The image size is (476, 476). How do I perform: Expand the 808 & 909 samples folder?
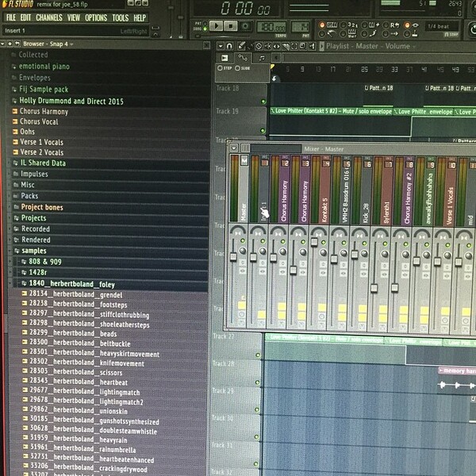44,261
